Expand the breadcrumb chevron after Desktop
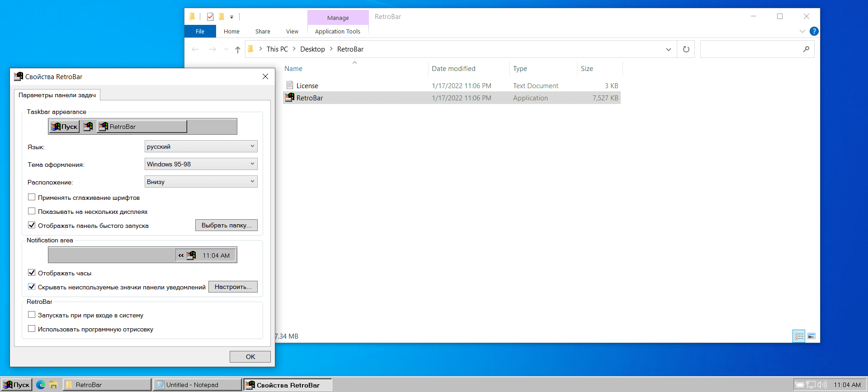 331,49
